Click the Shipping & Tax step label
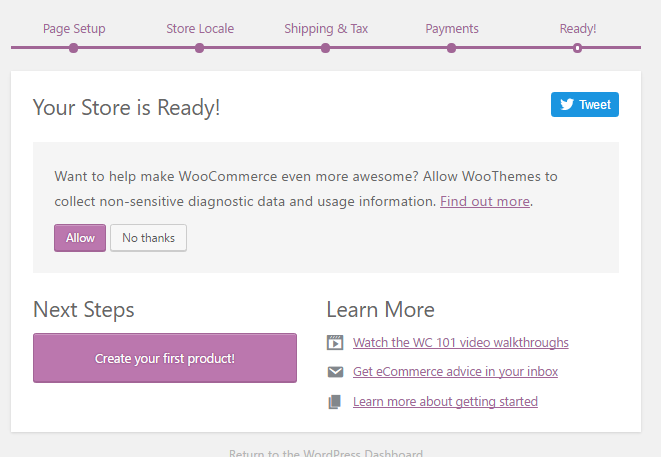The height and width of the screenshot is (457, 661). point(326,29)
